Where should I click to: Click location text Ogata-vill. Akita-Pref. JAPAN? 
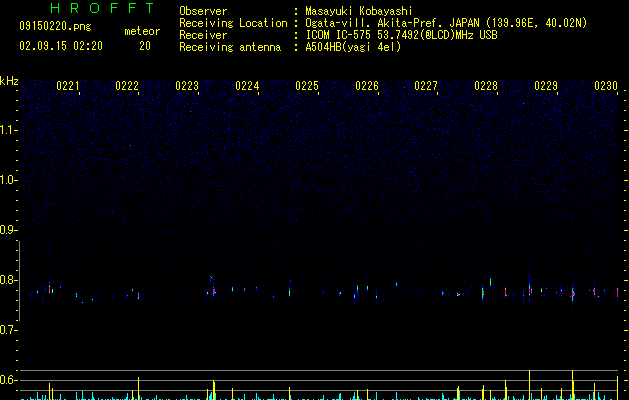click(392, 23)
